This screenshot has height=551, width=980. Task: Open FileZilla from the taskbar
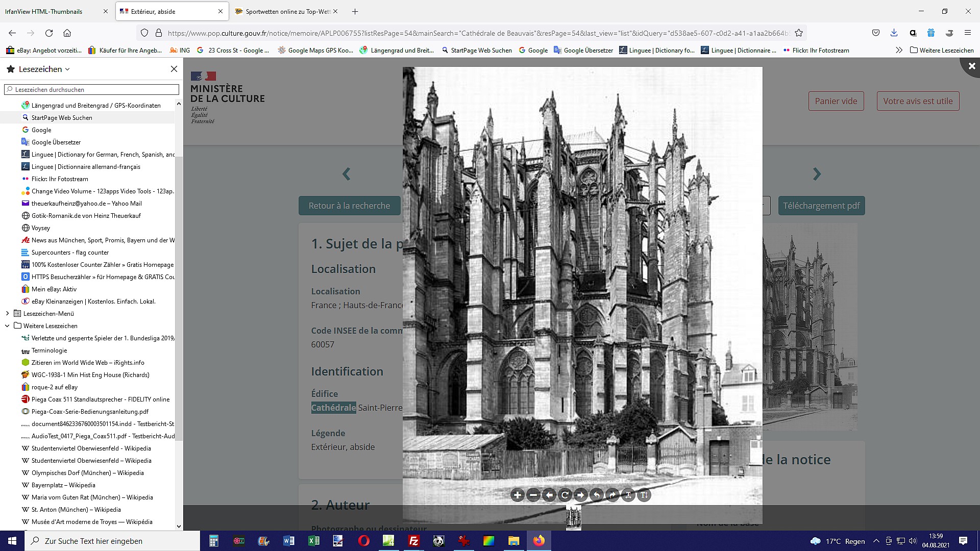pyautogui.click(x=413, y=541)
